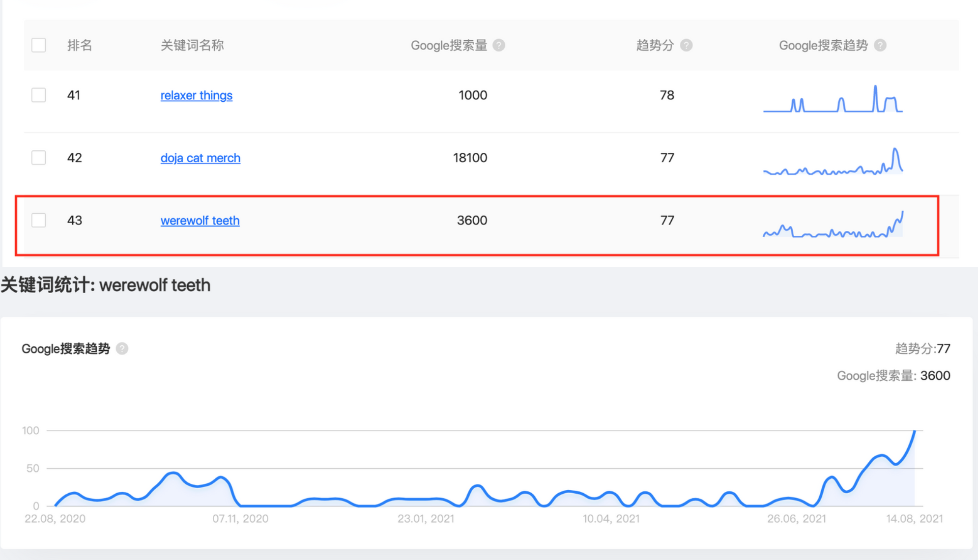Toggle the select-all checkbox in table header
The width and height of the screenshot is (978, 560).
(38, 45)
